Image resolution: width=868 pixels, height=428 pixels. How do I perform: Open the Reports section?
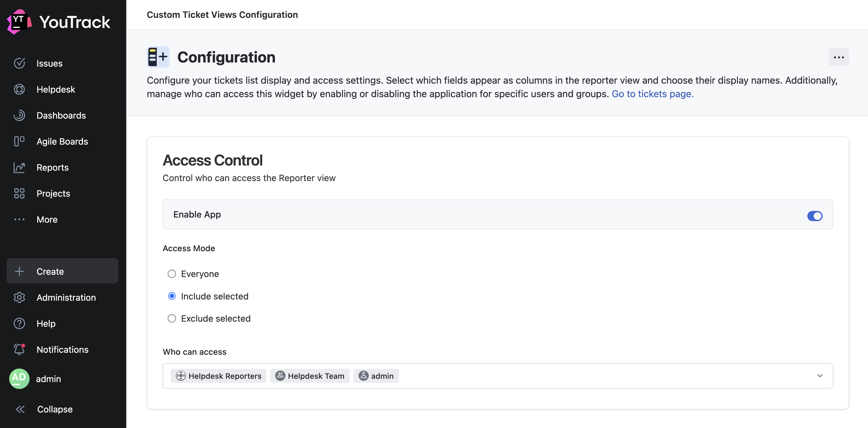(x=52, y=167)
